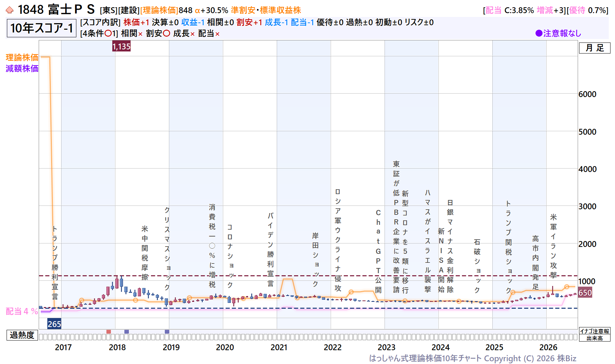This screenshot has width=615, height=364.
Task: Click the 10年スコア-1 score box
Action: coord(41,28)
